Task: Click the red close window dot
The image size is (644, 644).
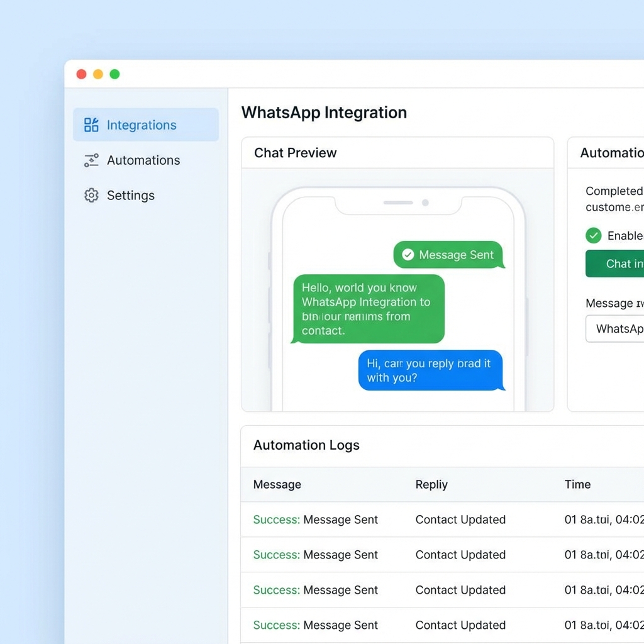Action: [x=81, y=74]
